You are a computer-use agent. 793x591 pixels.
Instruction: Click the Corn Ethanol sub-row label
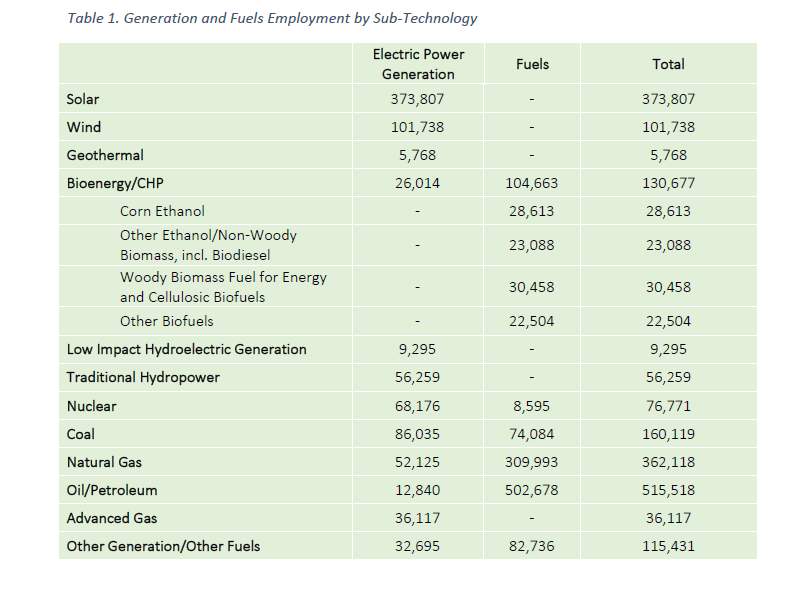[x=162, y=211]
